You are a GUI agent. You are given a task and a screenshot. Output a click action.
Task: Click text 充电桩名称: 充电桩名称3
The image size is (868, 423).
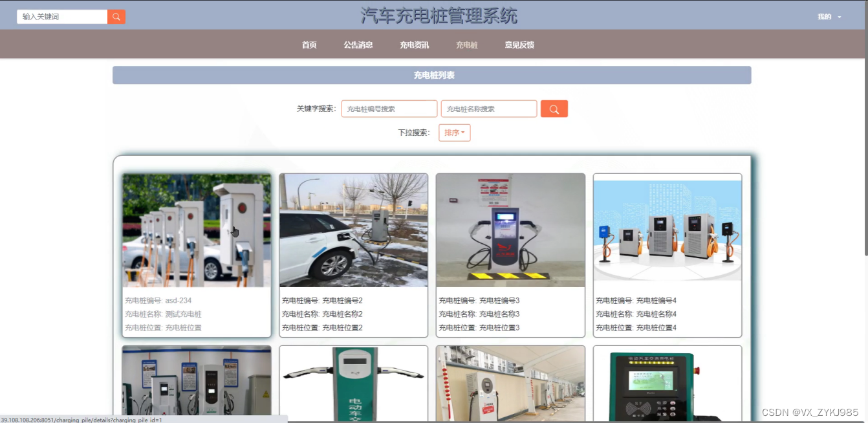point(479,314)
